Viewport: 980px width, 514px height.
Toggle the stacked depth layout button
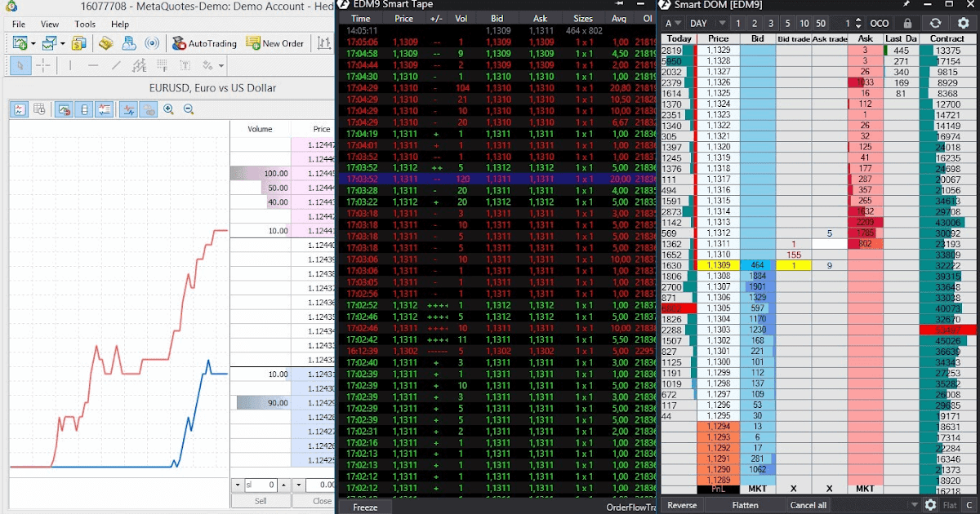point(83,109)
